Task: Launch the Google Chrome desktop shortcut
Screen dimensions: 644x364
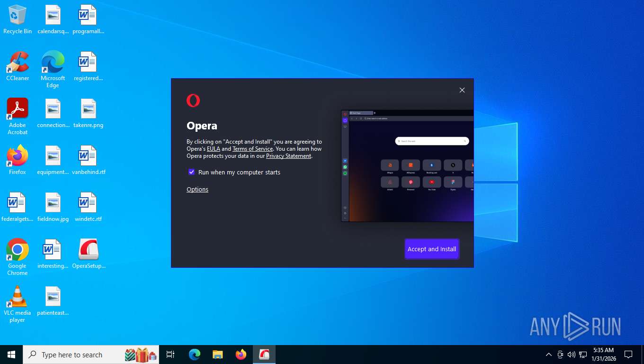Action: pyautogui.click(x=18, y=257)
